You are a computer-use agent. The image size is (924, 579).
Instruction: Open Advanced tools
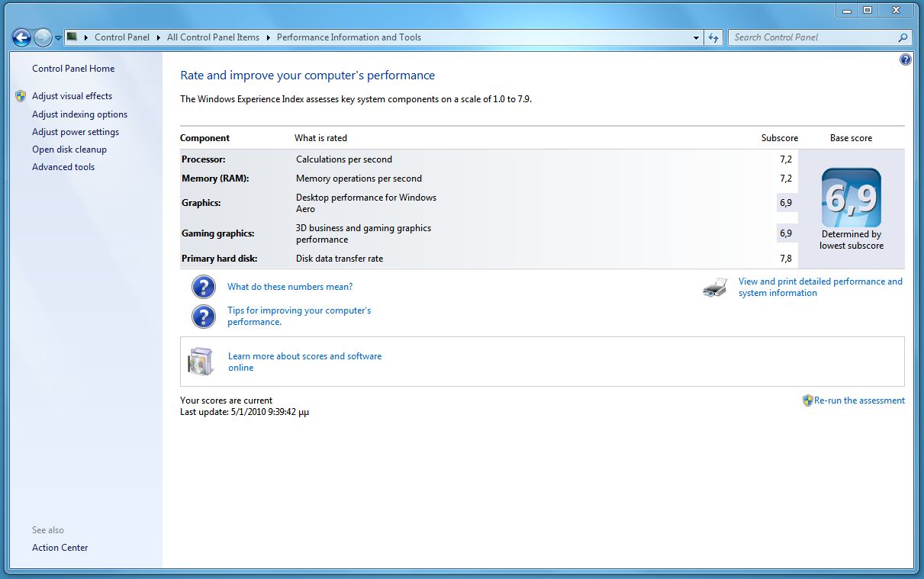(63, 167)
